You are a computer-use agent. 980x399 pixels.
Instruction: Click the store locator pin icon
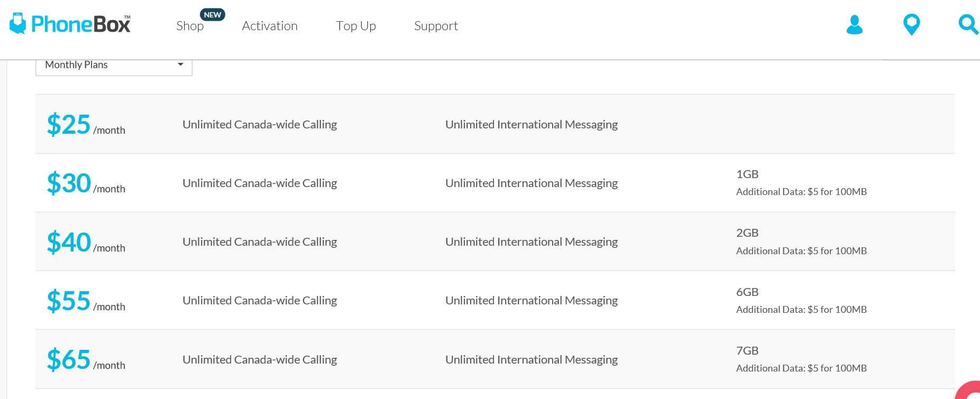tap(911, 25)
